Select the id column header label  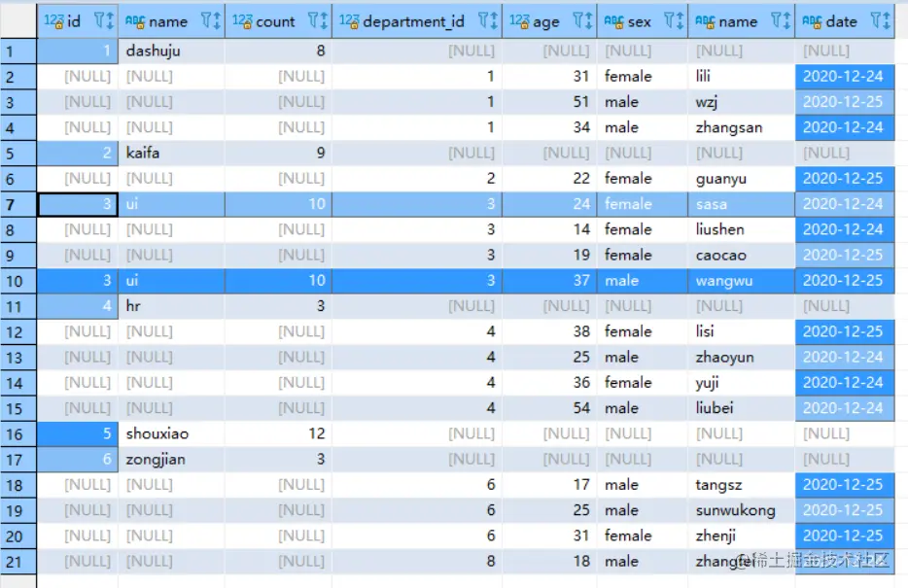click(x=74, y=21)
